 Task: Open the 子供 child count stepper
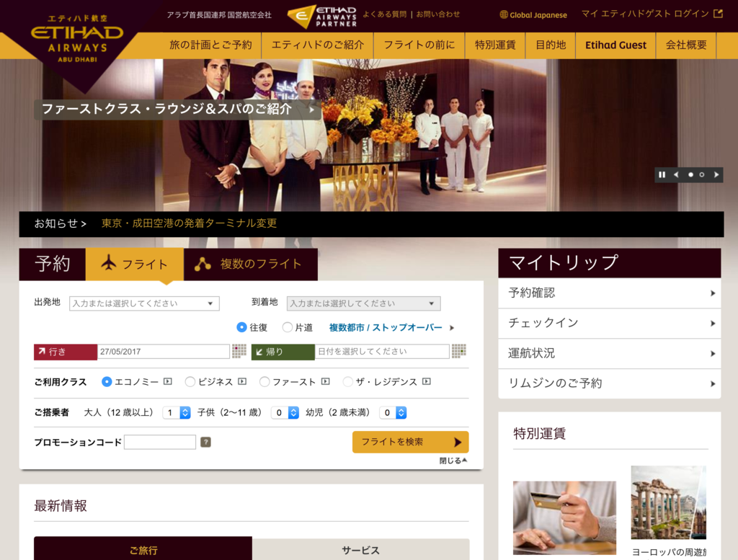(285, 413)
